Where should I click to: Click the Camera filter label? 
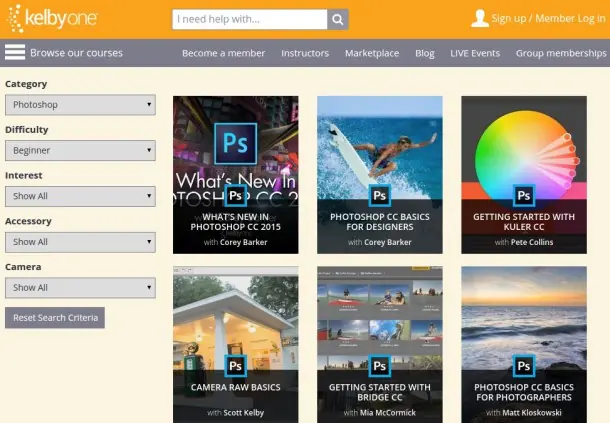[23, 267]
